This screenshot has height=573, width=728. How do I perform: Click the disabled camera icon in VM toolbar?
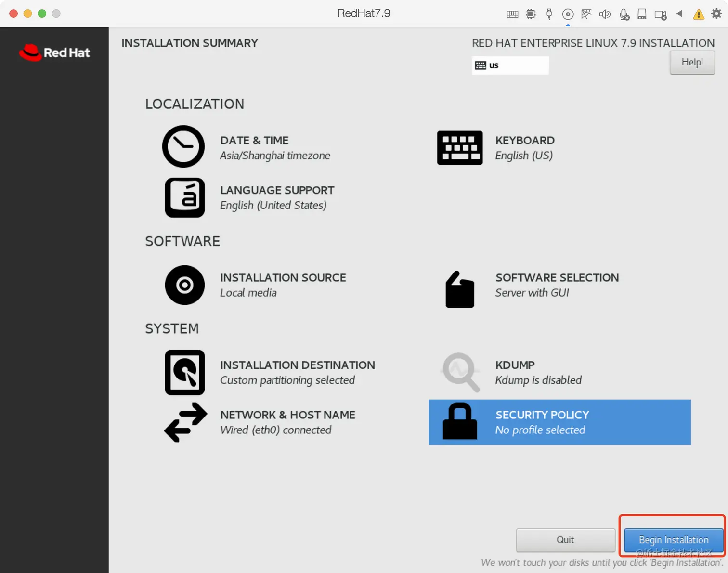(x=661, y=15)
